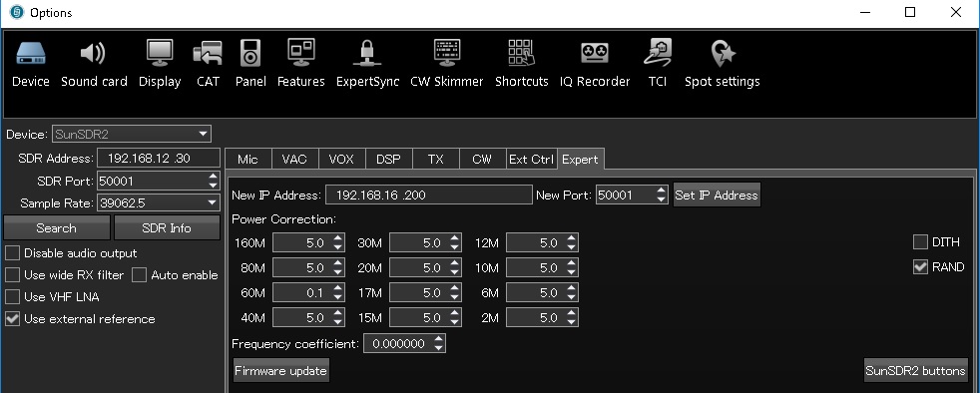This screenshot has width=980, height=393.
Task: Adjust the 80M power correction stepper
Action: click(338, 267)
